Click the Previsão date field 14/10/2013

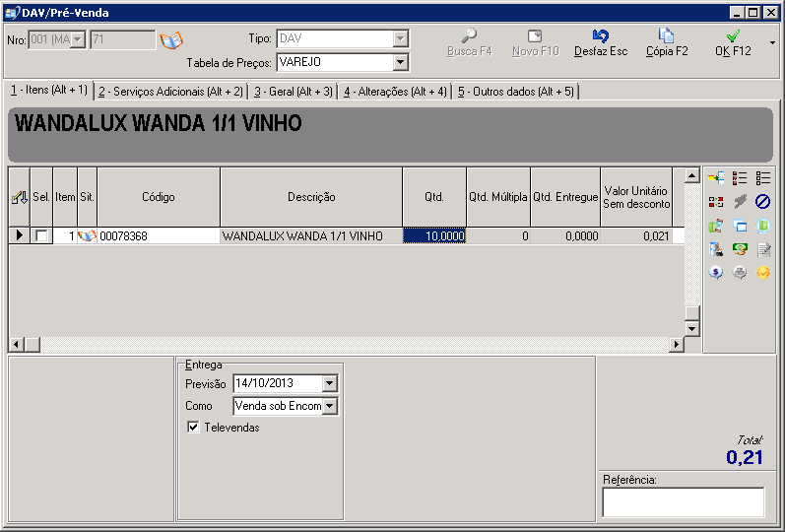click(278, 383)
